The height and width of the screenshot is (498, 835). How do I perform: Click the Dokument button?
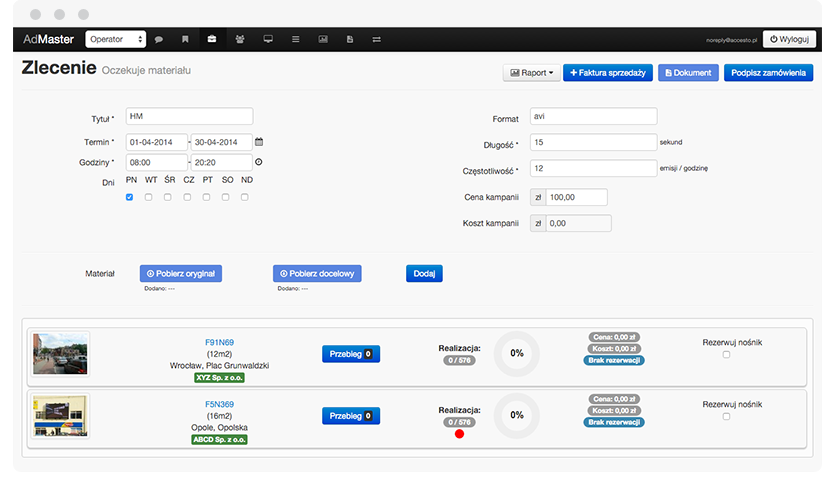coord(688,73)
